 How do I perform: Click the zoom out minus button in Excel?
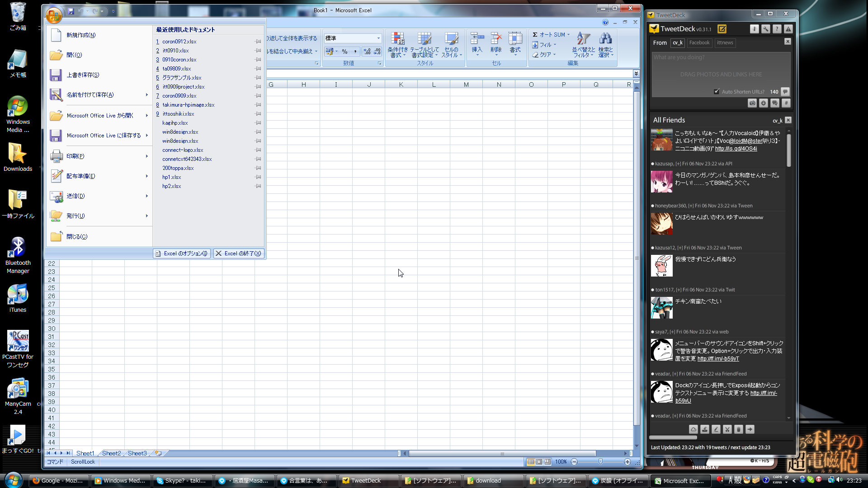click(x=574, y=462)
